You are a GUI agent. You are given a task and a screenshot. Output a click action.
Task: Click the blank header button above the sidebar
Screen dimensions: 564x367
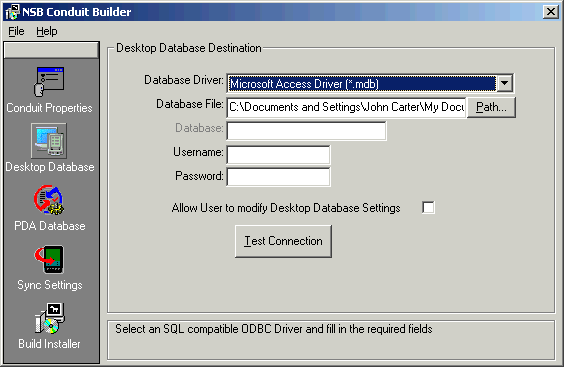pyautogui.click(x=51, y=50)
